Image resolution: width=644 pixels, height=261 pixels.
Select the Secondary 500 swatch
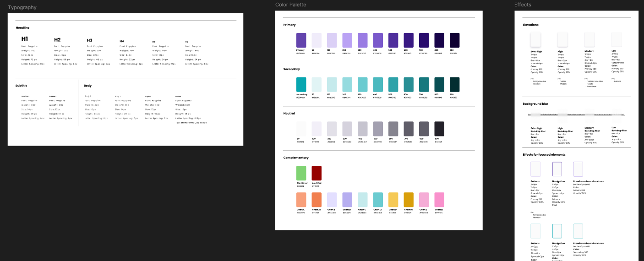tap(393, 85)
